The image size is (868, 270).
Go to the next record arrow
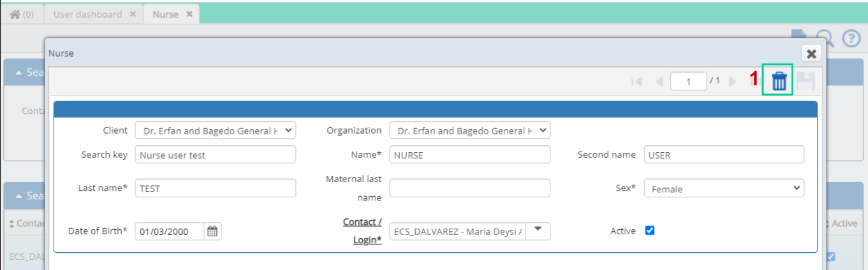733,82
